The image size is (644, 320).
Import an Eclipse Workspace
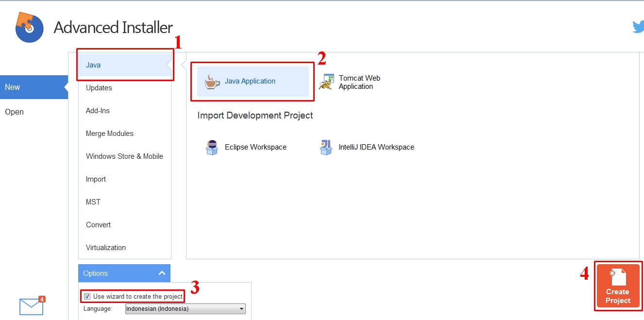click(x=212, y=147)
